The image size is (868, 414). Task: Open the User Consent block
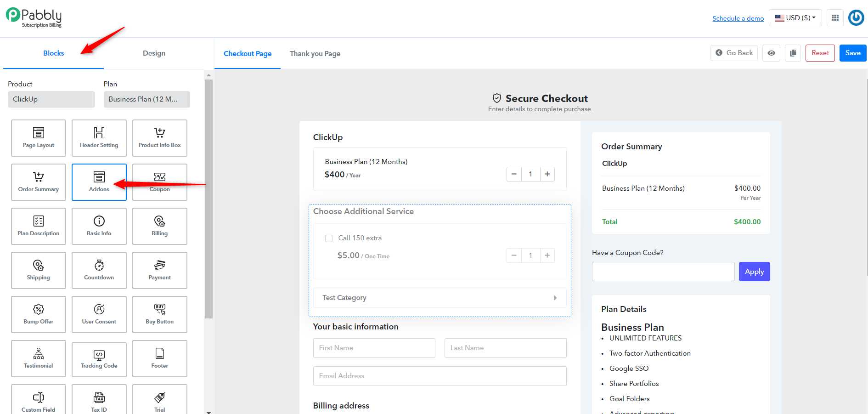coord(99,314)
